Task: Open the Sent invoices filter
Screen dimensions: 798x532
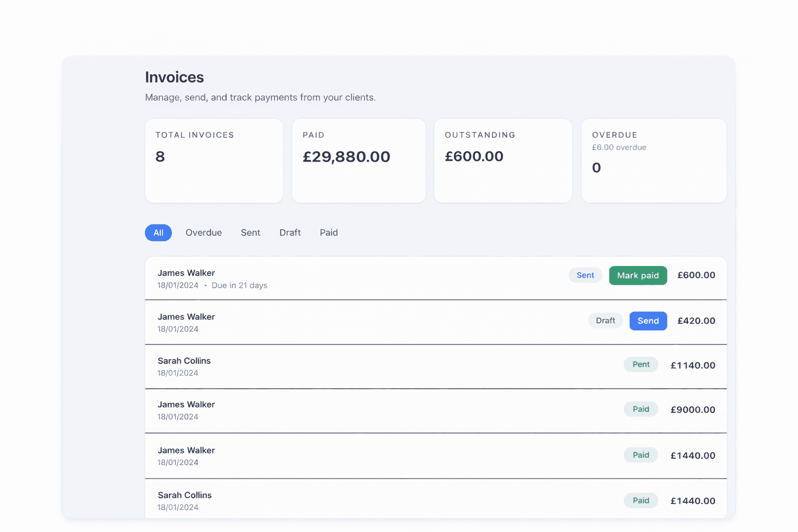Action: tap(250, 233)
